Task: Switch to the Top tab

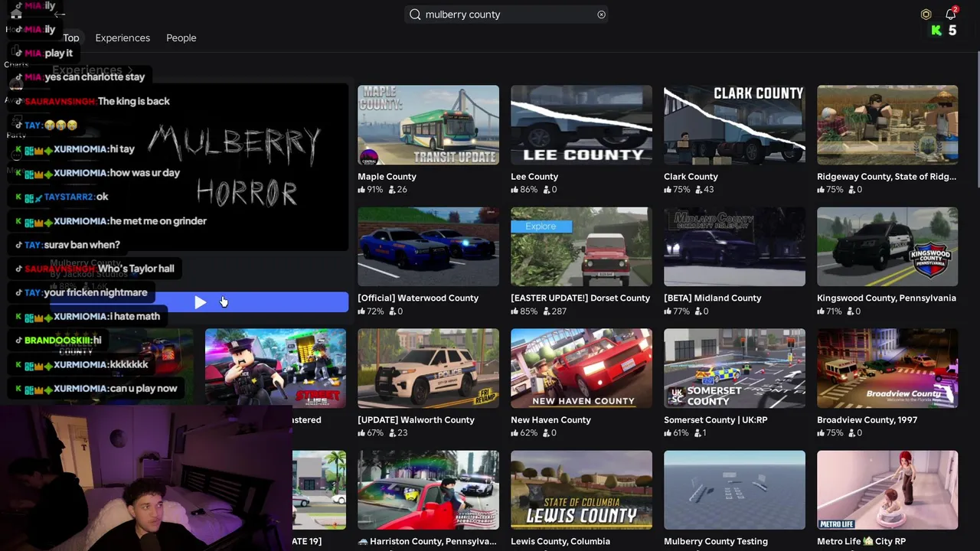Action: point(71,37)
